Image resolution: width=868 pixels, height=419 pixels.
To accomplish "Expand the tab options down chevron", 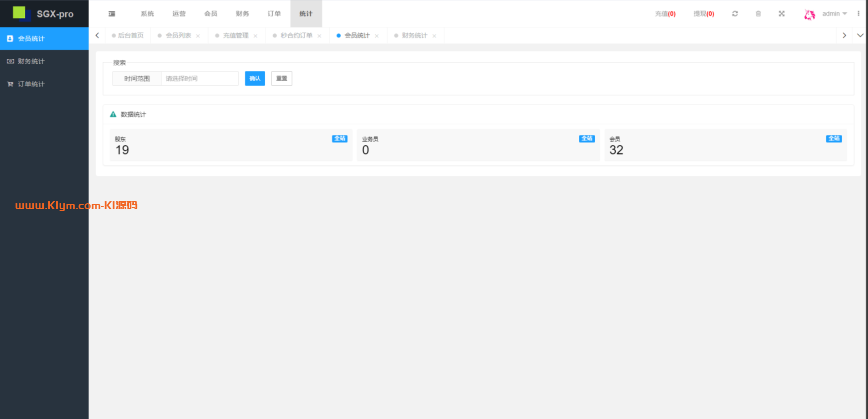I will tap(860, 35).
